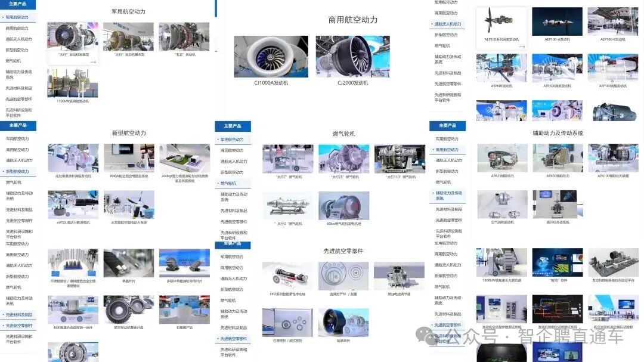This screenshot has height=362, width=644.
Task: View the "太行2"燃气轮机 image
Action: click(x=288, y=205)
